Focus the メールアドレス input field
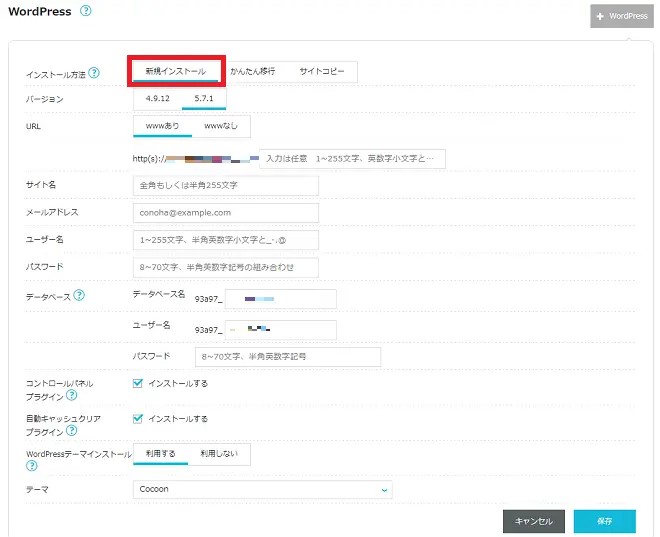 coord(226,213)
